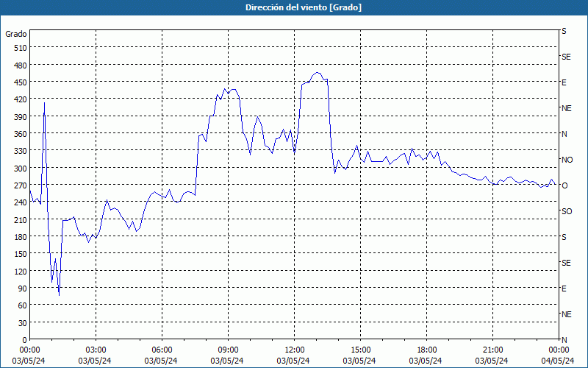Screen dimensions: 588x368
Task: Select the 510 value on degree axis
Action: coord(21,48)
